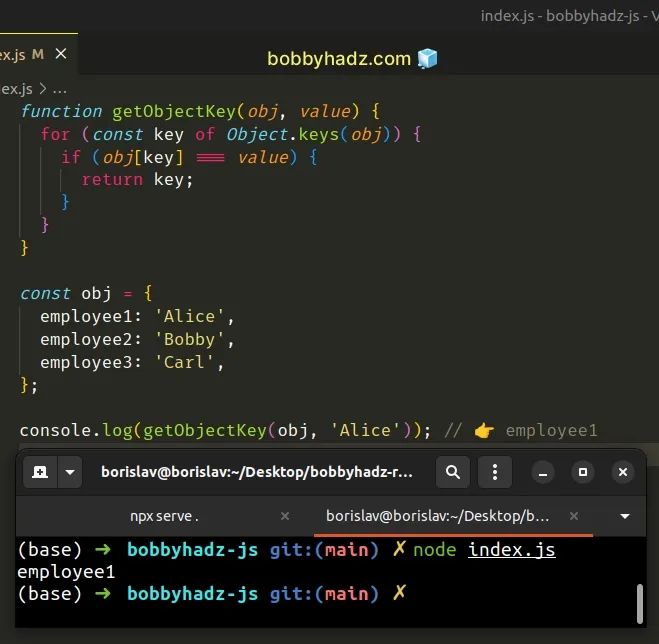Screen dimensions: 659x644
Task: Open terminal hamburger menu with three dots
Action: (x=495, y=472)
